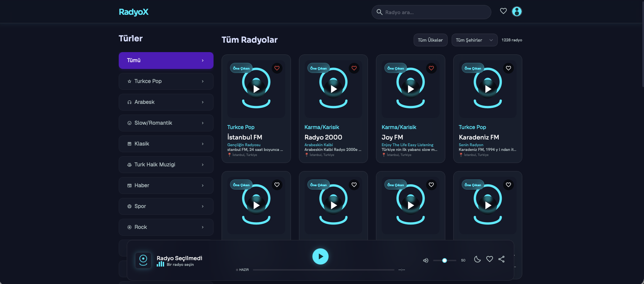This screenshot has width=644, height=284.
Task: Click the Turkce Pop genre label on İstanbul FM
Action: click(241, 127)
